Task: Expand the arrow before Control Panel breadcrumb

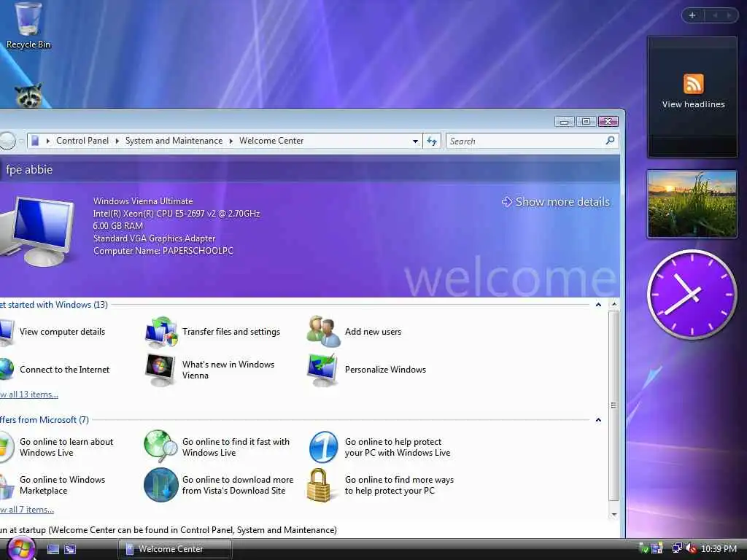Action: coord(47,141)
